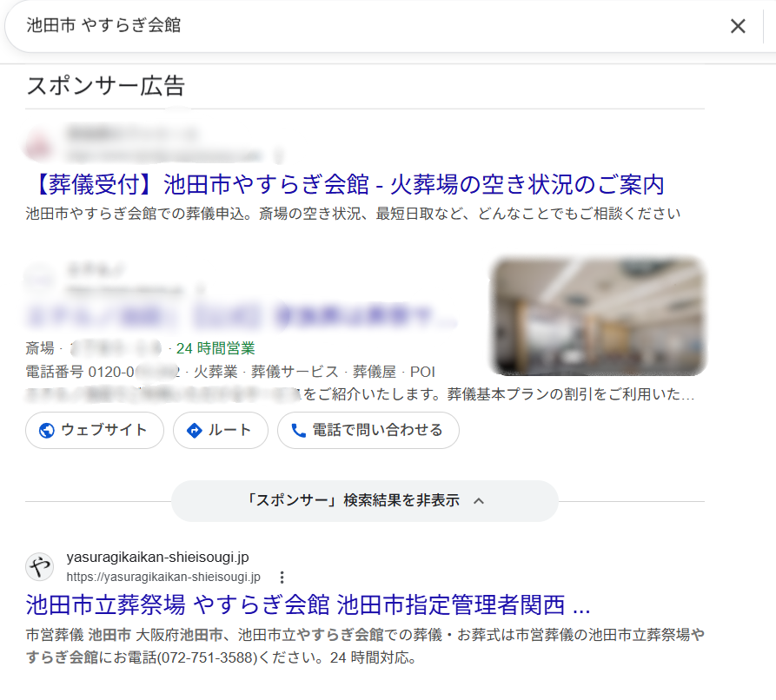Click the venue interior photo thumbnail
Screen dimensions: 776x700
597,315
